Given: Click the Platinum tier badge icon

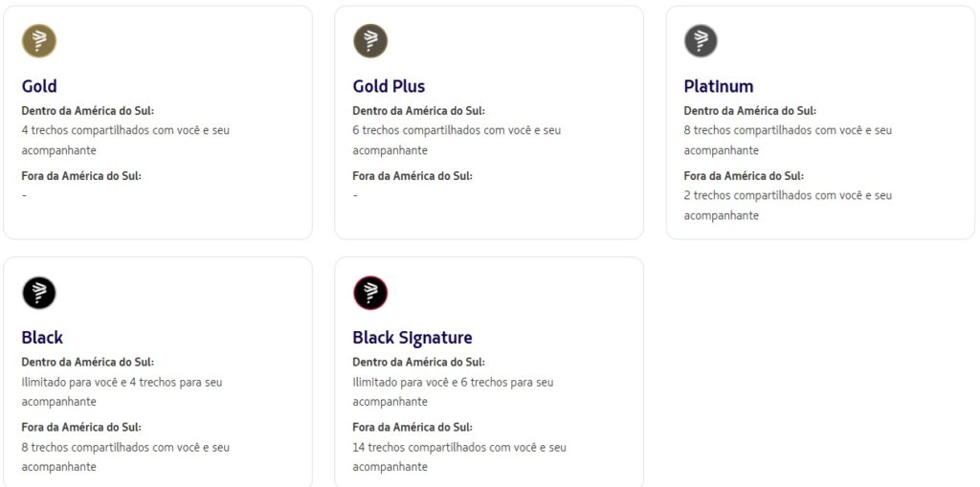Looking at the screenshot, I should 702,41.
